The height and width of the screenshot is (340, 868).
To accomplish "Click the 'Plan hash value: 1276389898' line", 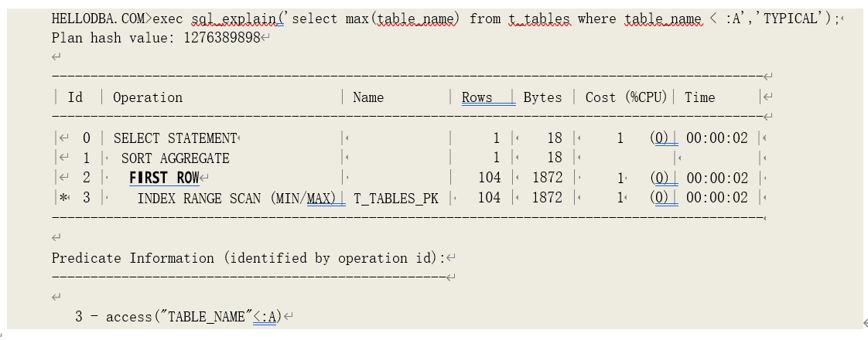I will pyautogui.click(x=155, y=38).
